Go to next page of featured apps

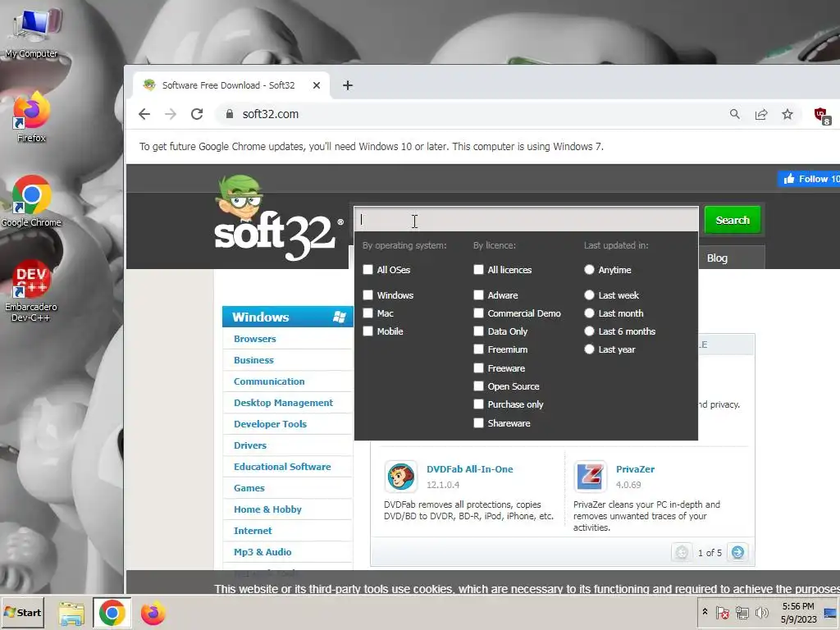pyautogui.click(x=737, y=552)
